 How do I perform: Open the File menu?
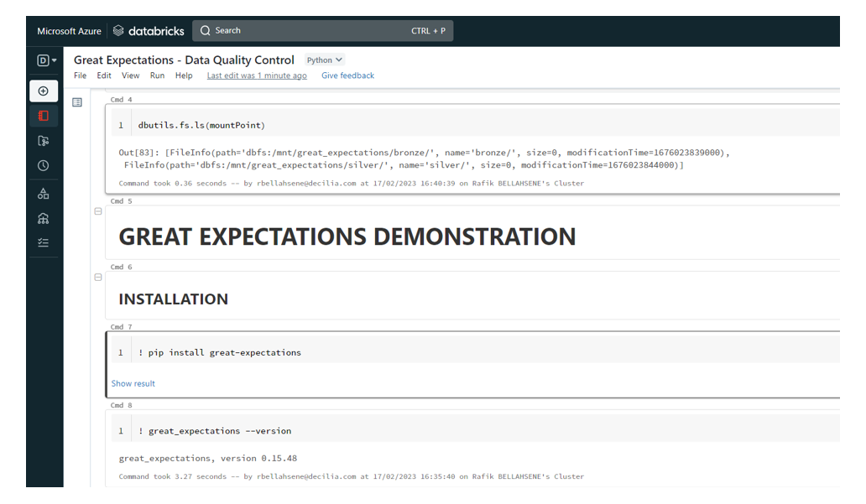click(80, 75)
